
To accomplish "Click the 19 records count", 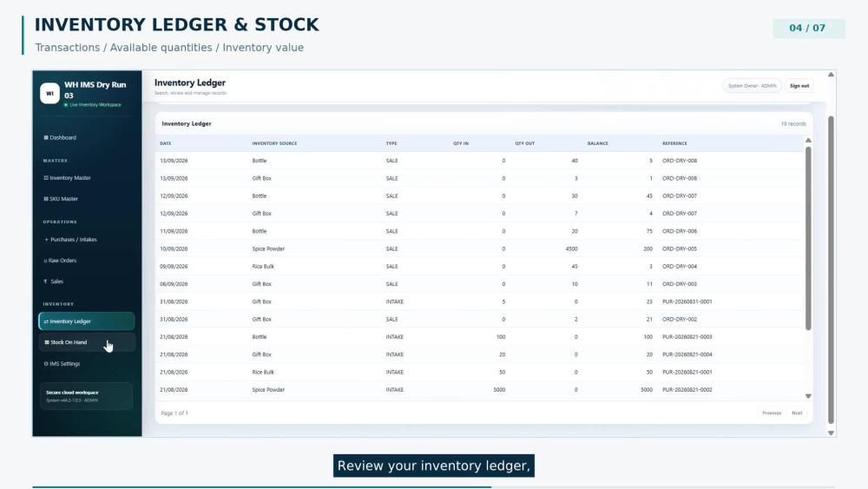I will point(793,124).
